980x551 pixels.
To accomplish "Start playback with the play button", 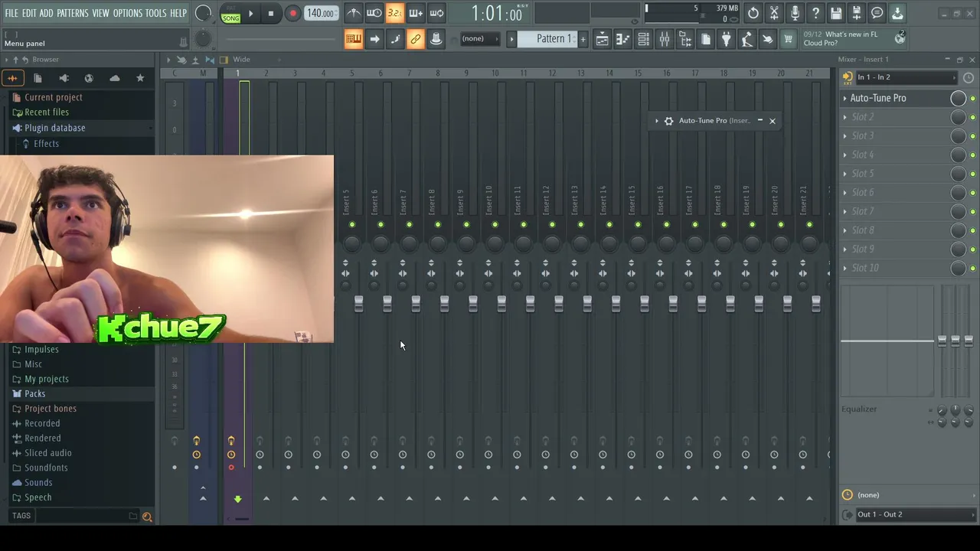I will pos(250,13).
